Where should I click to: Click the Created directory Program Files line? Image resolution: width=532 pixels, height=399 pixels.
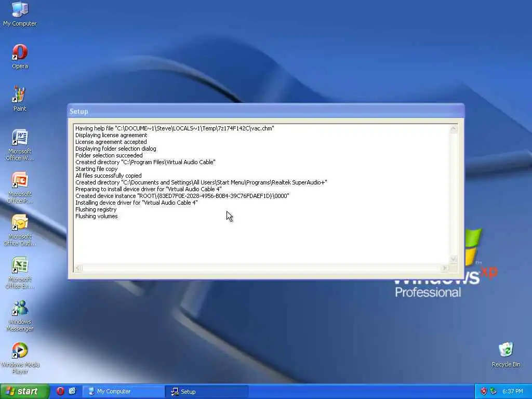[x=145, y=162]
